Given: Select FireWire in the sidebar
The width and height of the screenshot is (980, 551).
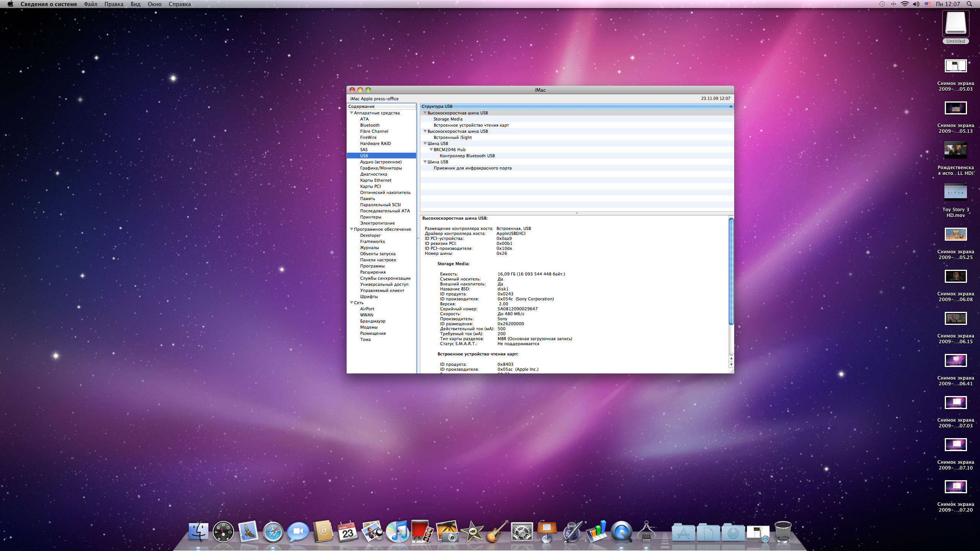Looking at the screenshot, I should point(368,137).
